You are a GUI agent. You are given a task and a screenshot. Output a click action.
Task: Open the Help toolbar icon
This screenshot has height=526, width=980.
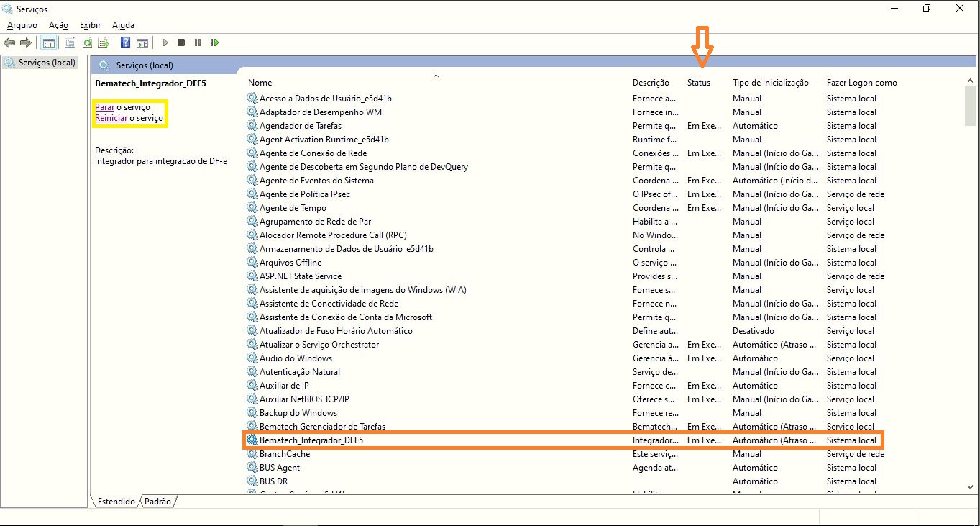pyautogui.click(x=126, y=43)
